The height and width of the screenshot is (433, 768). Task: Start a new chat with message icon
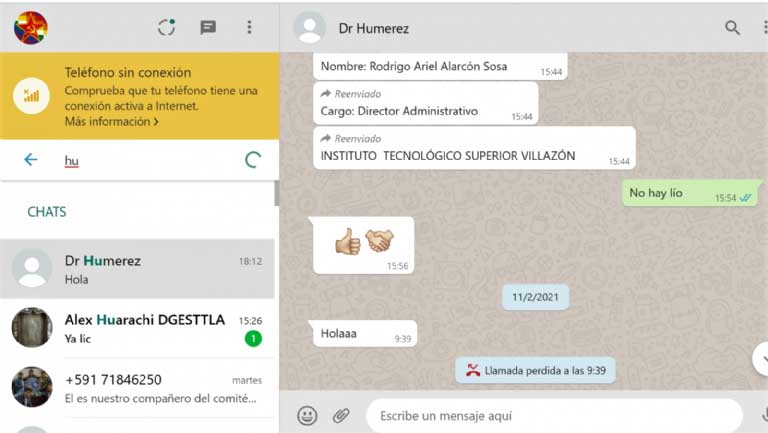pos(208,27)
